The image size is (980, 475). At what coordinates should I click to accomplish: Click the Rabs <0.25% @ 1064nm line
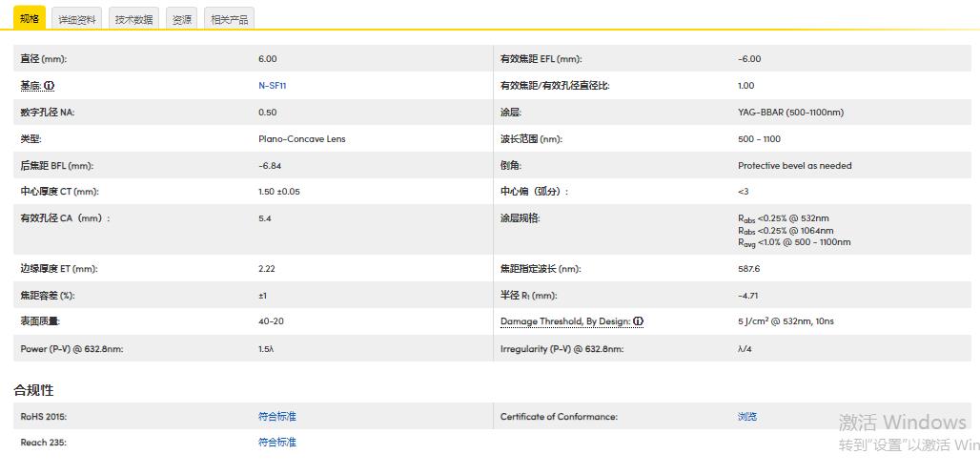pyautogui.click(x=786, y=231)
